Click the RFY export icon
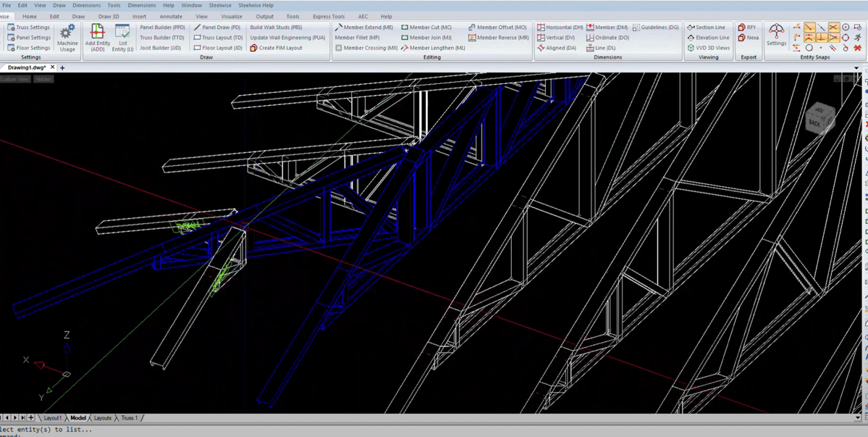868x437 pixels. tap(742, 28)
